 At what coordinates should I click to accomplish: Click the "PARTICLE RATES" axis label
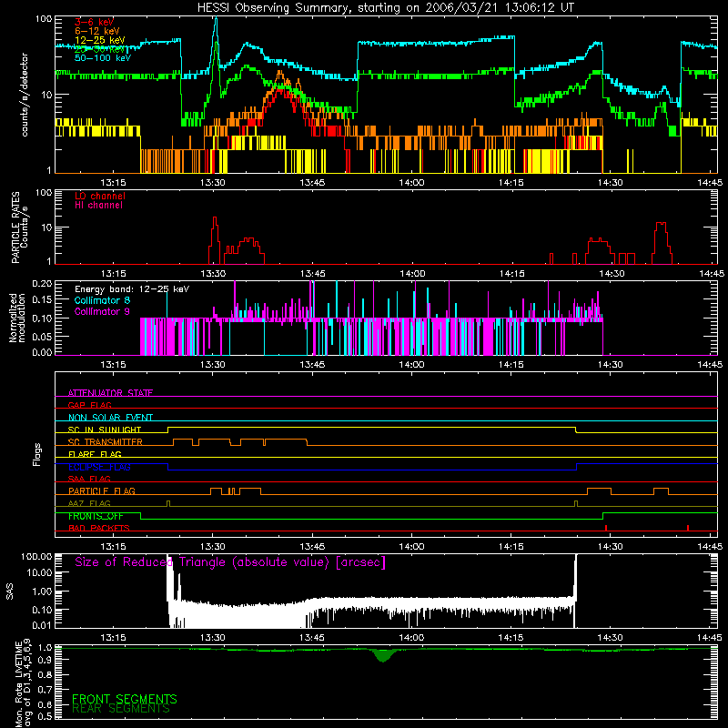pos(15,227)
